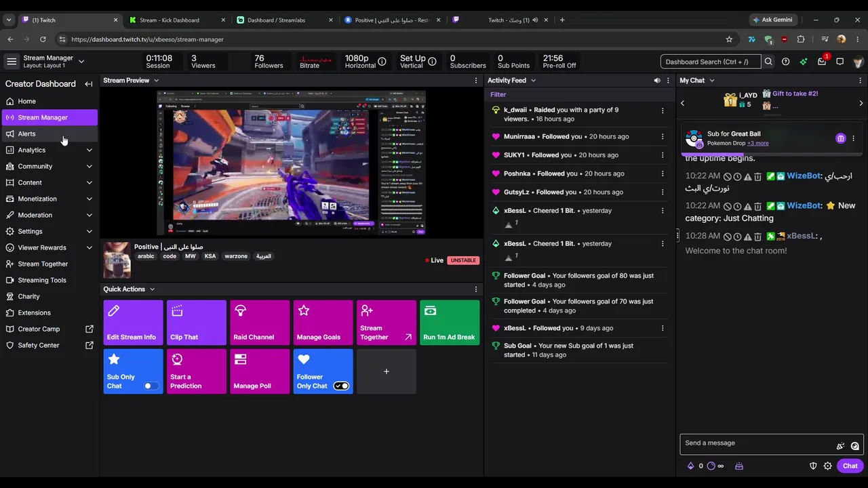868x488 pixels.
Task: Click the green sparkle icon in header
Action: pyautogui.click(x=804, y=62)
